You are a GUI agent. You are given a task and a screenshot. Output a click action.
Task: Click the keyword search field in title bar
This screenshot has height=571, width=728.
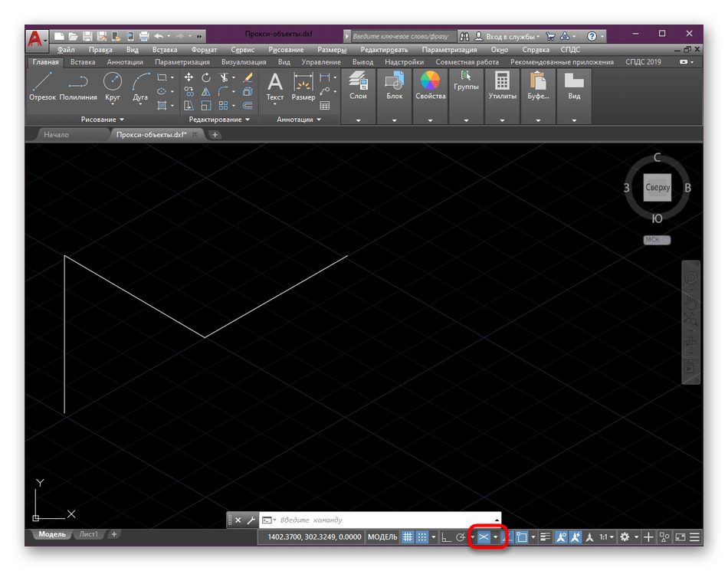(403, 36)
